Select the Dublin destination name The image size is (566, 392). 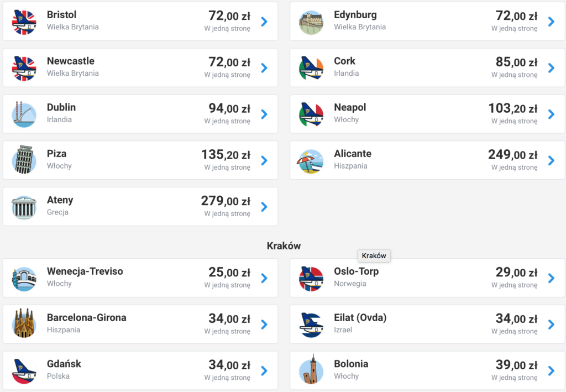point(61,107)
